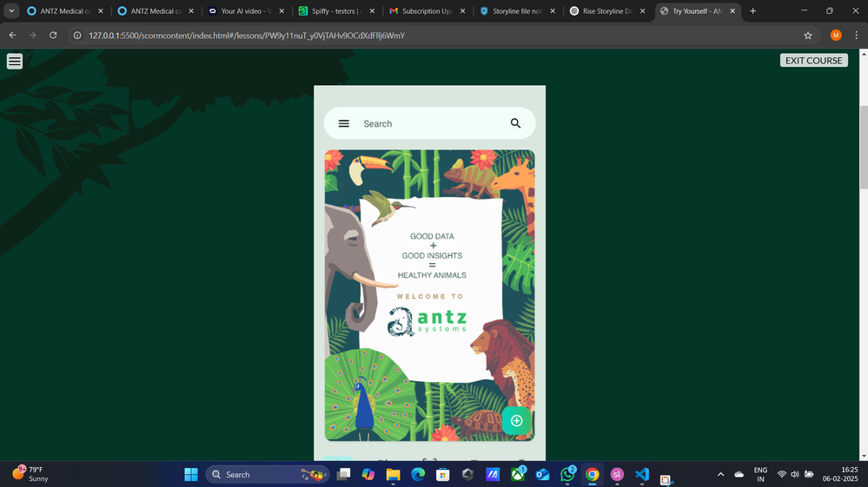Open the volume speaker tray icon
Screen dimensions: 868x487
tap(795, 474)
